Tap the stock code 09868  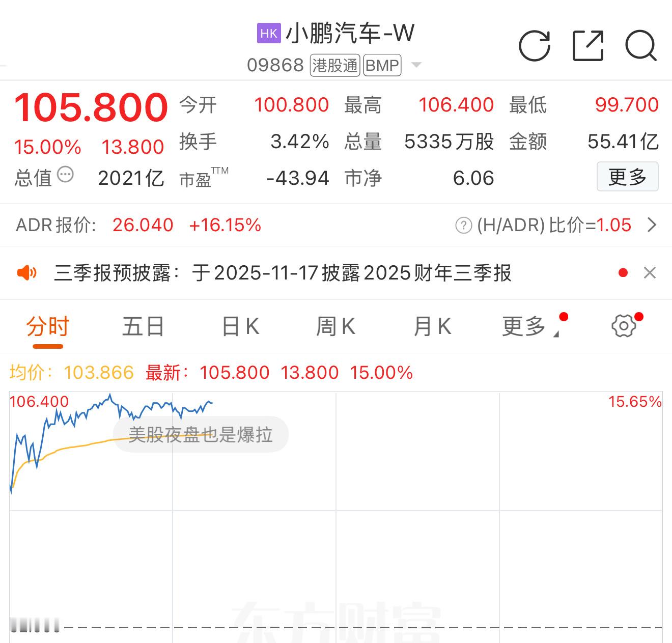[275, 65]
